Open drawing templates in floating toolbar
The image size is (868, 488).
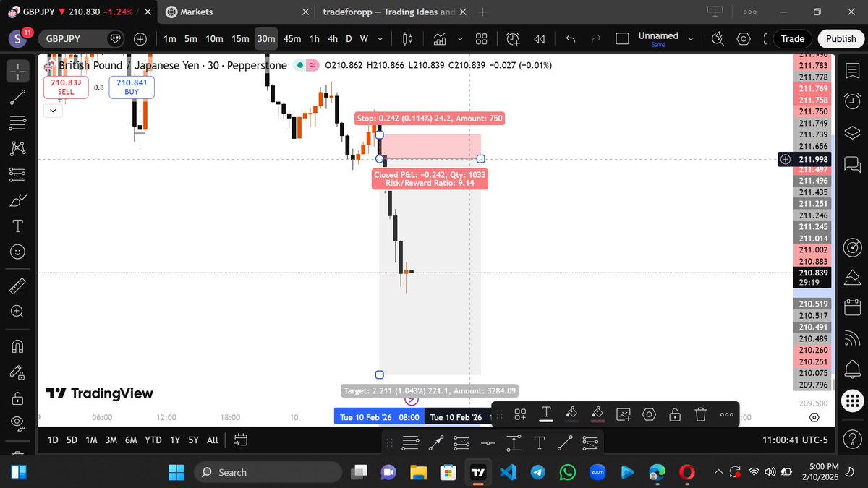[x=520, y=414]
